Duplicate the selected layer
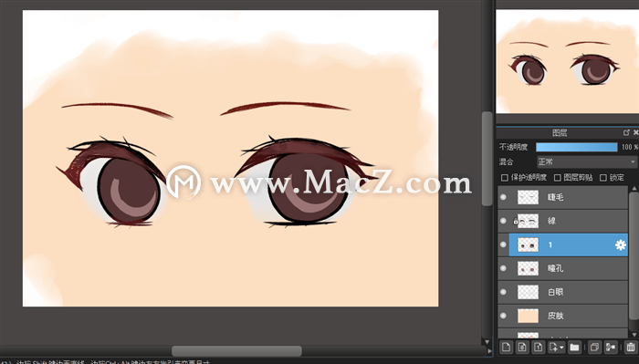The height and width of the screenshot is (364, 639). [x=594, y=348]
